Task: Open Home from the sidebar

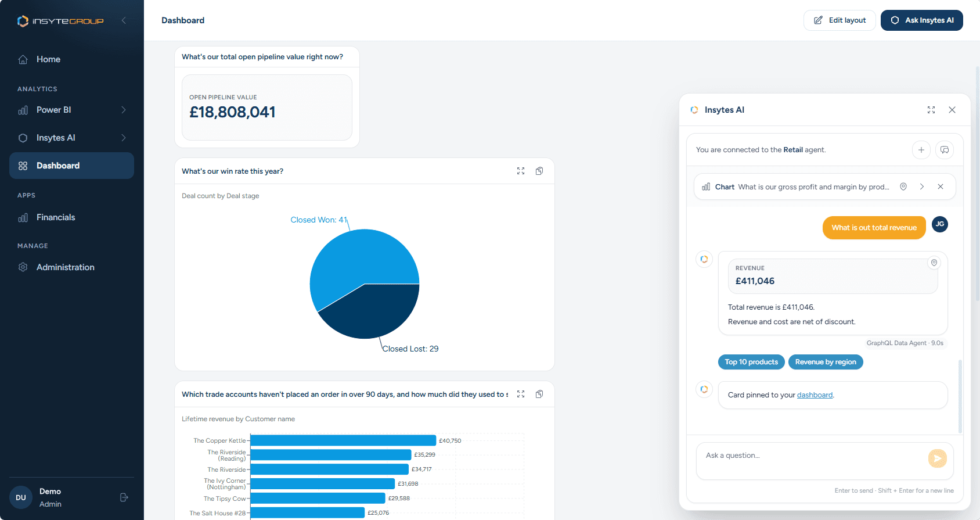Action: (71, 59)
